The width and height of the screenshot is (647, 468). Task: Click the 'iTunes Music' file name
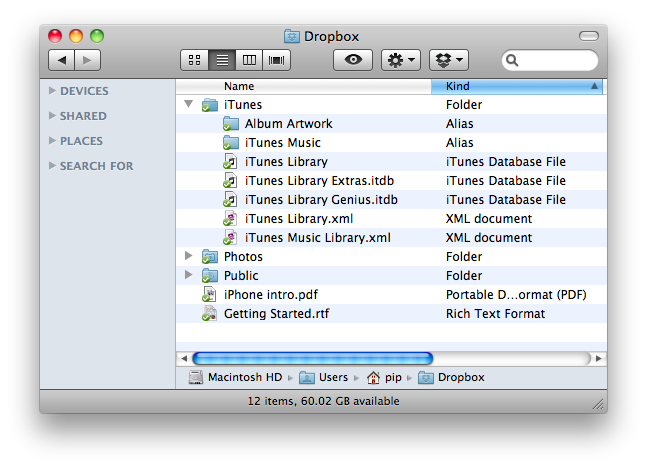tap(283, 143)
